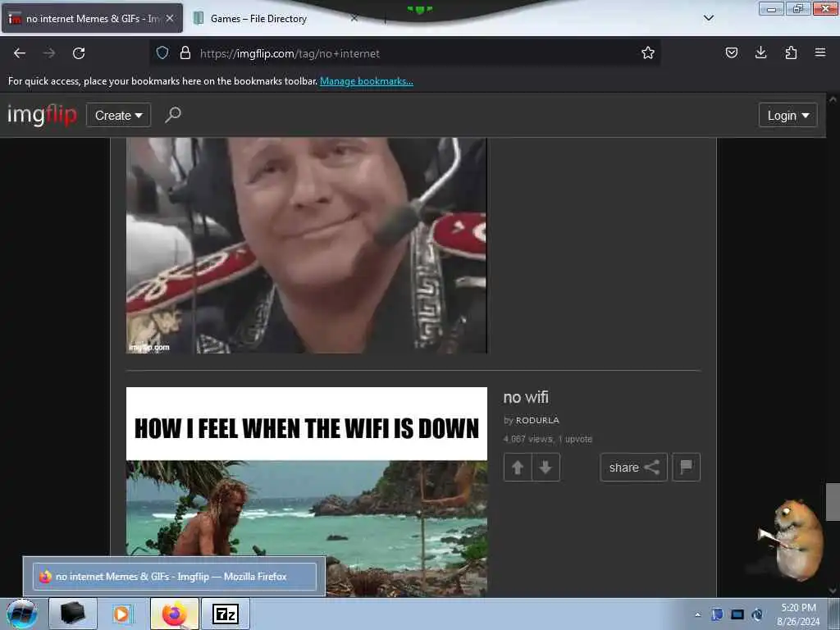Click Firefox taskbar icon
Image resolution: width=840 pixels, height=630 pixels.
174,614
